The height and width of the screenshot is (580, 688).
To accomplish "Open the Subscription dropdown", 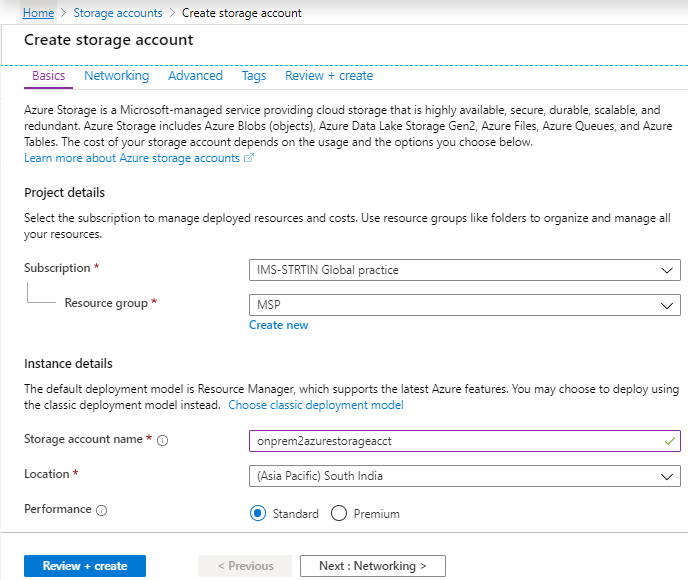I will [465, 270].
